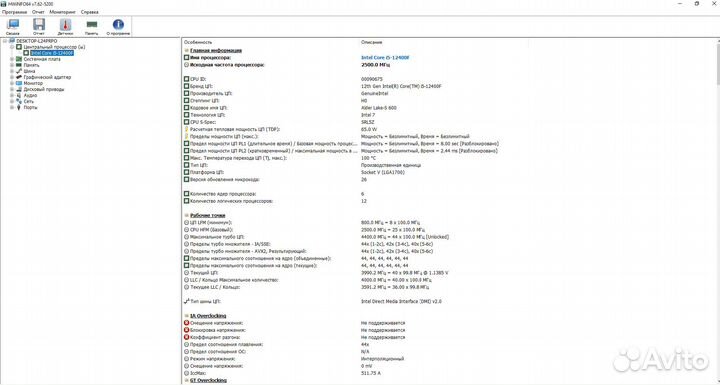Click the Центральный процессор(ы) chip icon
This screenshot has height=385, width=720.
19,47
